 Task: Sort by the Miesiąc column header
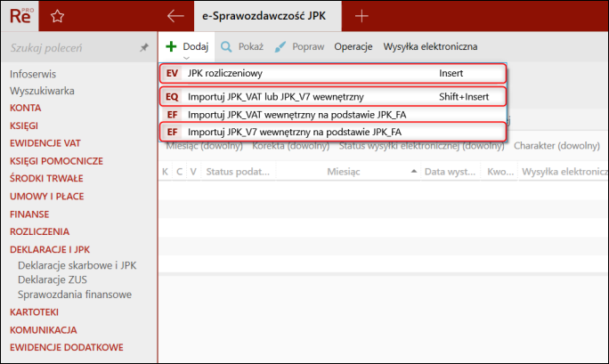point(343,171)
